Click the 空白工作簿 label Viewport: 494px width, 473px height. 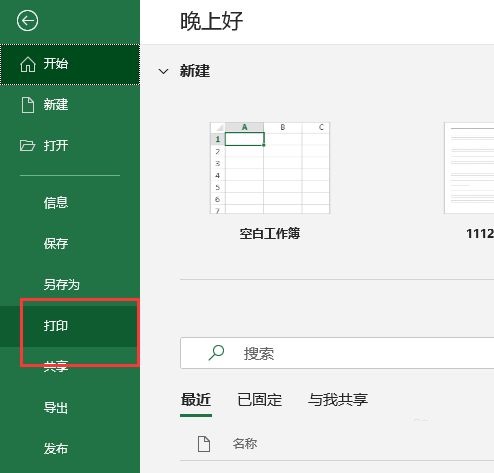click(x=270, y=233)
